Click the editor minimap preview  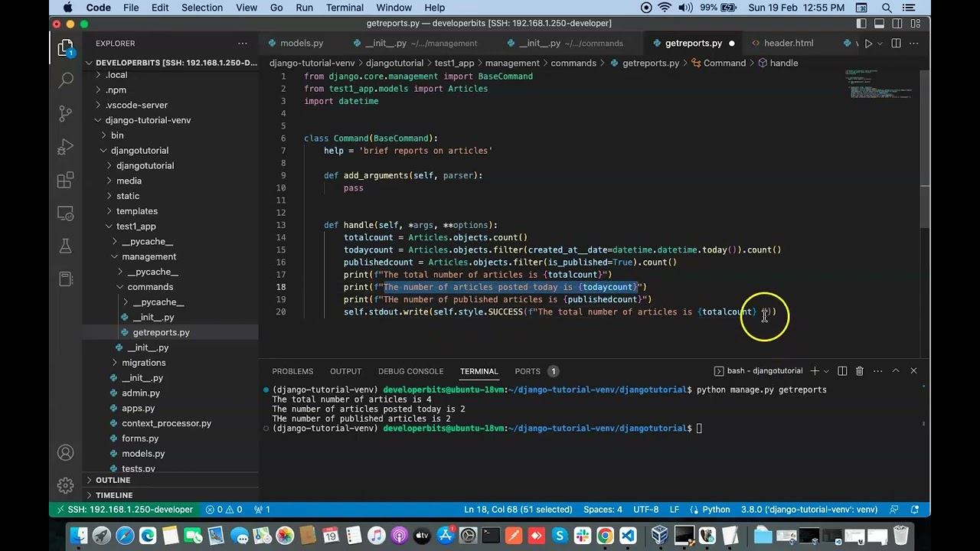pos(880,86)
